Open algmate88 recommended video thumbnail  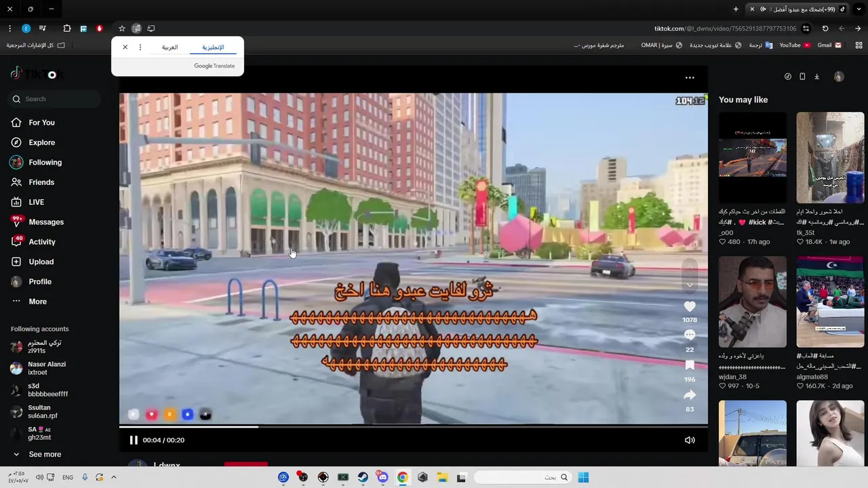click(x=830, y=302)
